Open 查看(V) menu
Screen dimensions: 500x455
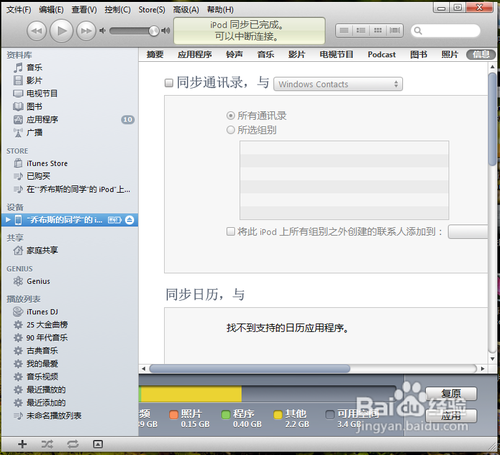(84, 10)
